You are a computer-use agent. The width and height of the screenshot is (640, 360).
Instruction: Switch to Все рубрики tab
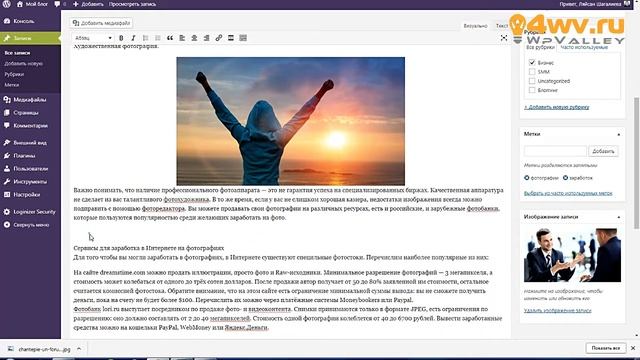coord(540,47)
